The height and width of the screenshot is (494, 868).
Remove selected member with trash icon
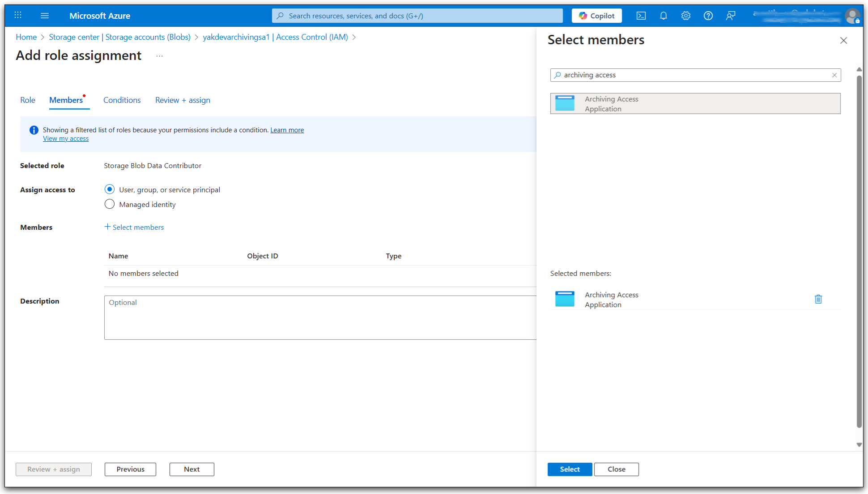(x=818, y=299)
